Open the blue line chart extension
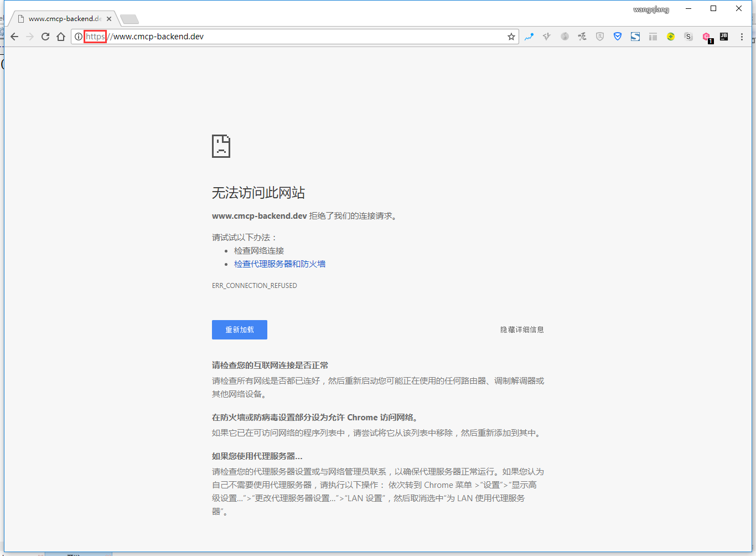The image size is (756, 556). tap(529, 37)
